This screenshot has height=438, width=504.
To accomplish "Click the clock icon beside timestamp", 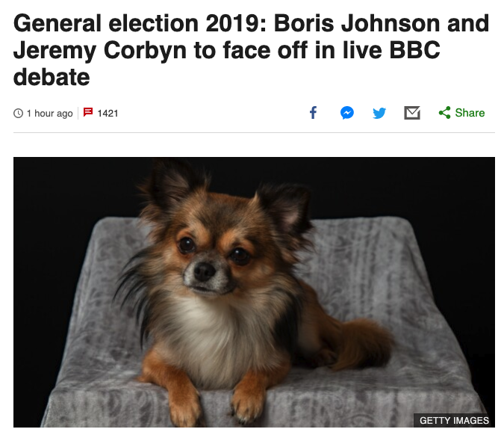I will pos(19,114).
